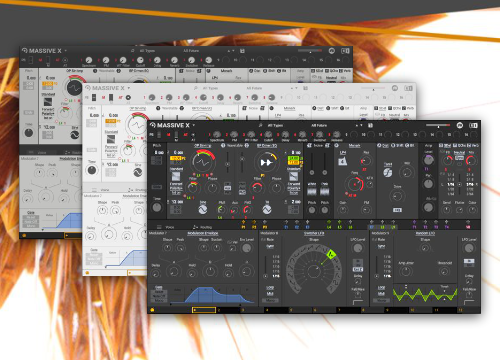This screenshot has height=360, width=500.
Task: Open MASSIVE X menu arrow in middle window
Action: 129,88
